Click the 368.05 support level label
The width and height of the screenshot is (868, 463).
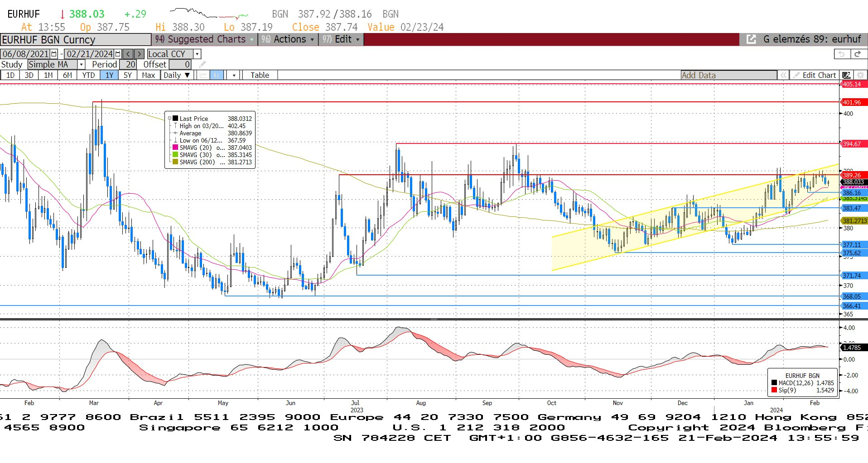[854, 296]
